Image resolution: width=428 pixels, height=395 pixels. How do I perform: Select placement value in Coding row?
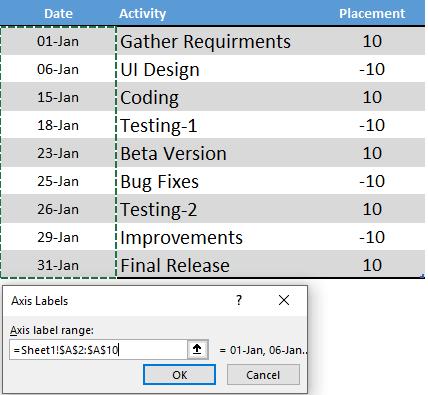pos(372,97)
